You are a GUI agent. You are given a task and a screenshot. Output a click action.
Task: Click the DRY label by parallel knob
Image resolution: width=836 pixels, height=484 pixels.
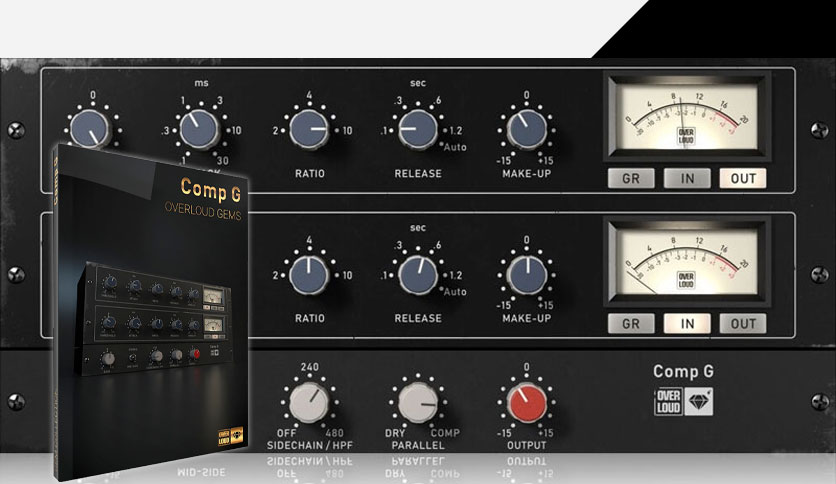pos(395,433)
